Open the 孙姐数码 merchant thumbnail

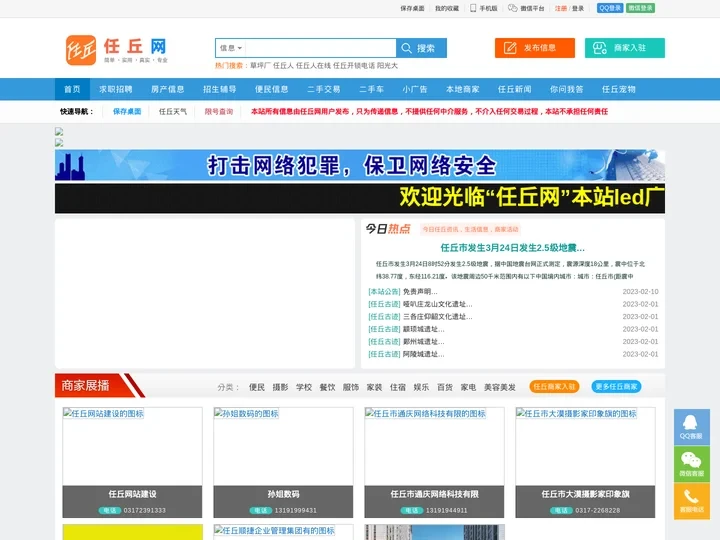(283, 446)
